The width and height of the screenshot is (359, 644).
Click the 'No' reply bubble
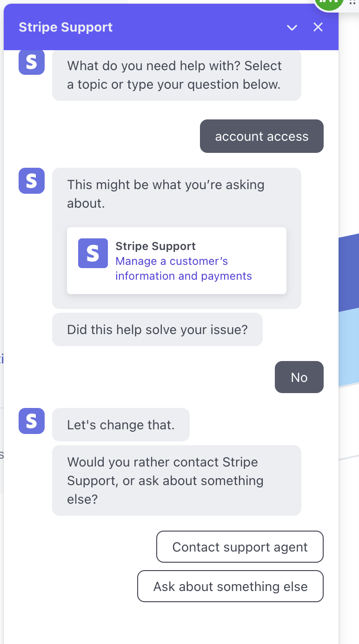pyautogui.click(x=299, y=377)
